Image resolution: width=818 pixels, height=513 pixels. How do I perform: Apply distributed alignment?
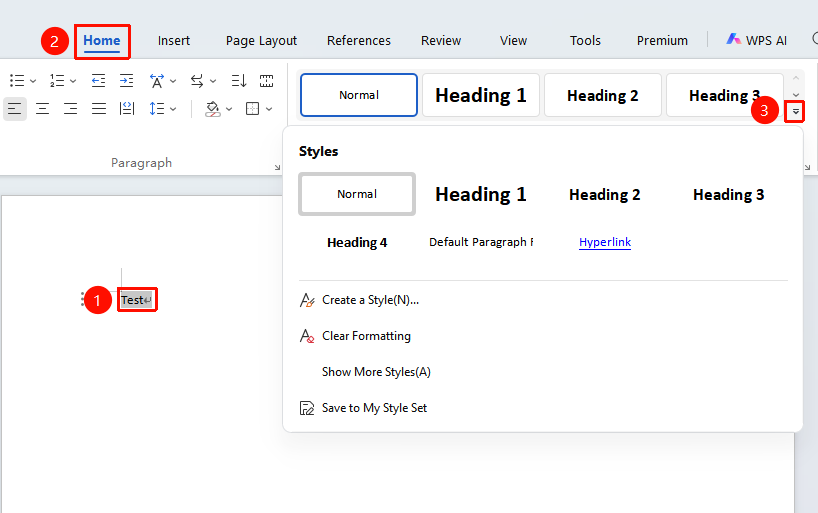click(x=127, y=109)
